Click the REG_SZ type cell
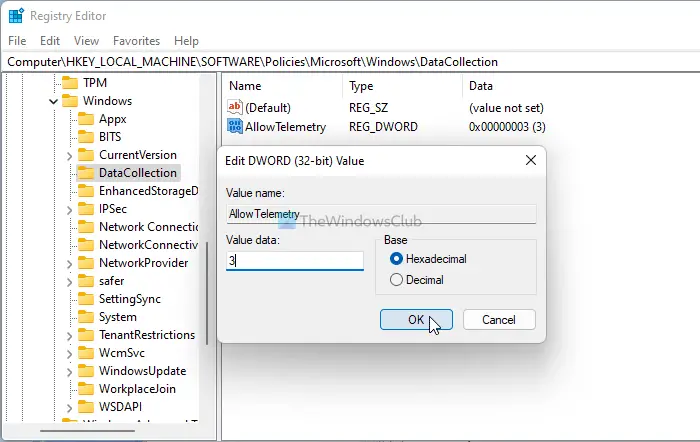 [x=368, y=108]
